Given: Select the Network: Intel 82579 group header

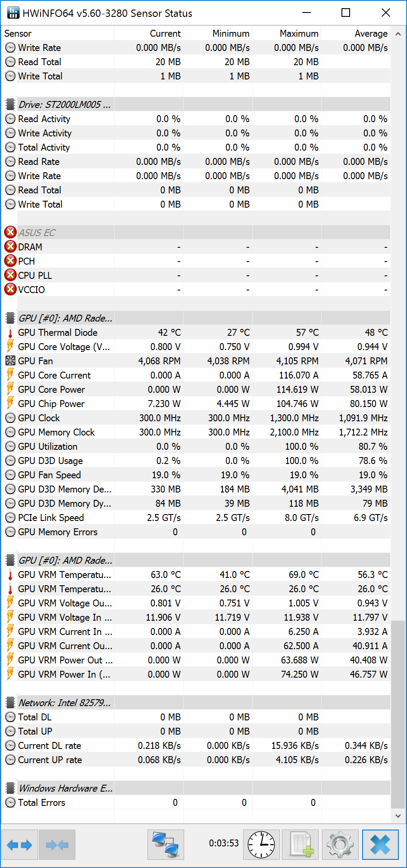Looking at the screenshot, I should tap(64, 703).
